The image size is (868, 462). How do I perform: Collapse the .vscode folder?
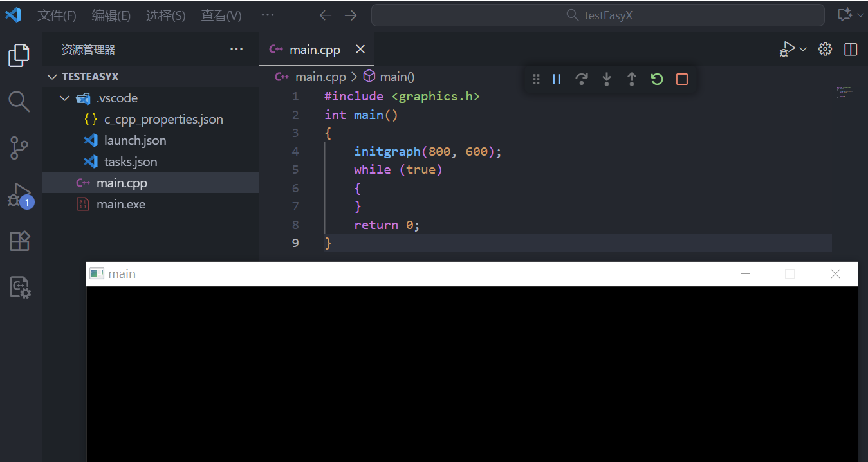(151, 98)
